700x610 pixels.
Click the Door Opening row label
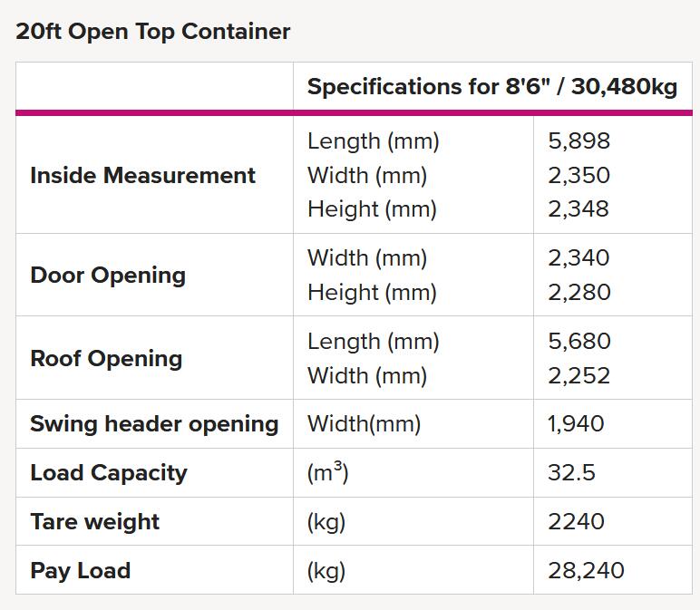(108, 276)
